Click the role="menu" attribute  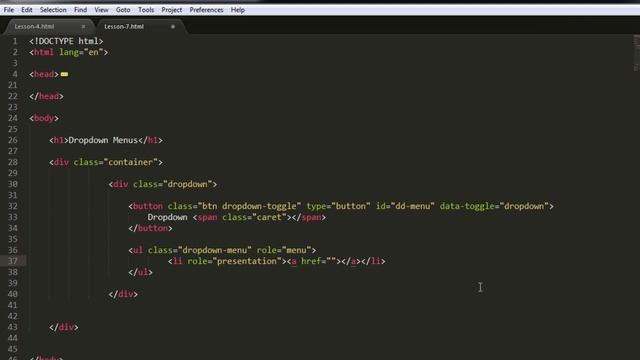(284, 250)
